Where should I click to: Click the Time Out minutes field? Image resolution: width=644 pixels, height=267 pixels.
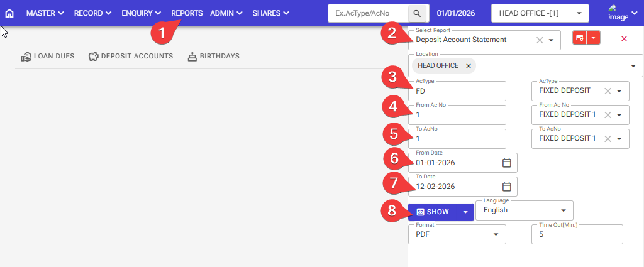577,234
